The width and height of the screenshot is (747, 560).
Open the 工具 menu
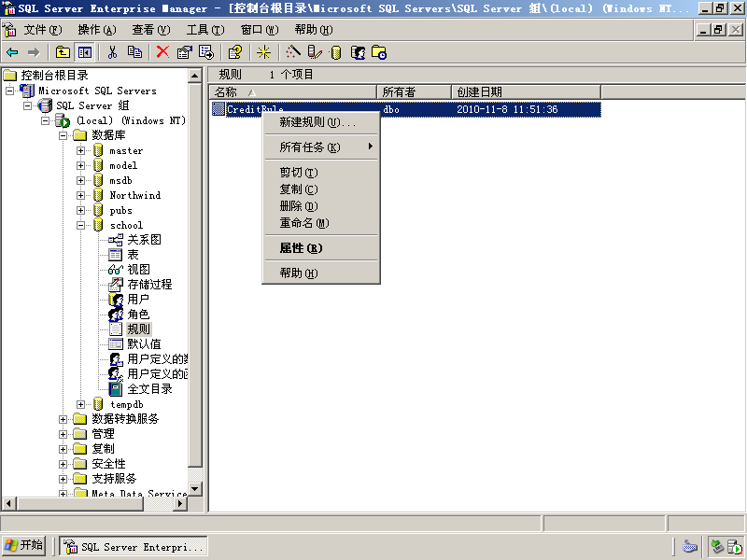(205, 30)
